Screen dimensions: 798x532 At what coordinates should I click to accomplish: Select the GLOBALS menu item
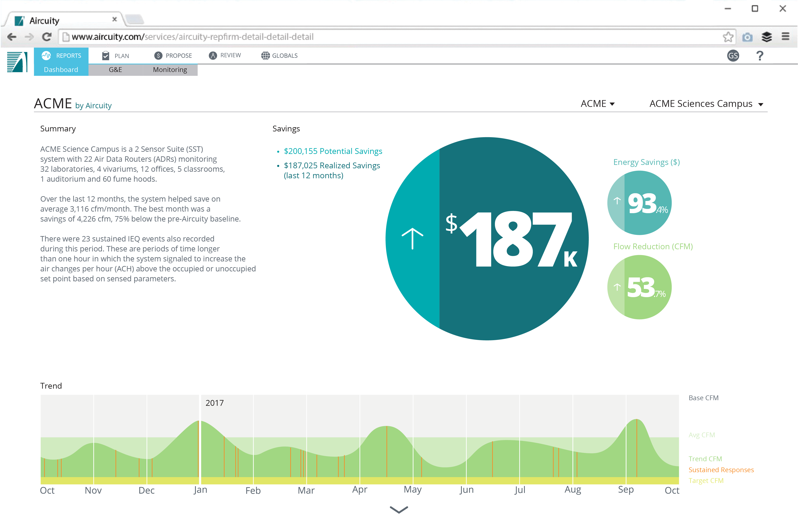[279, 56]
